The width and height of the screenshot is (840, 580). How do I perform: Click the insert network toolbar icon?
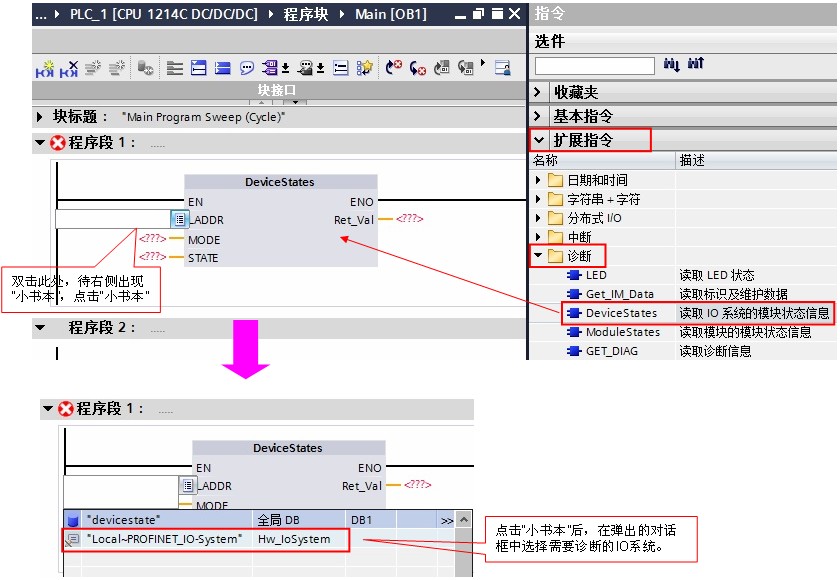pos(45,68)
